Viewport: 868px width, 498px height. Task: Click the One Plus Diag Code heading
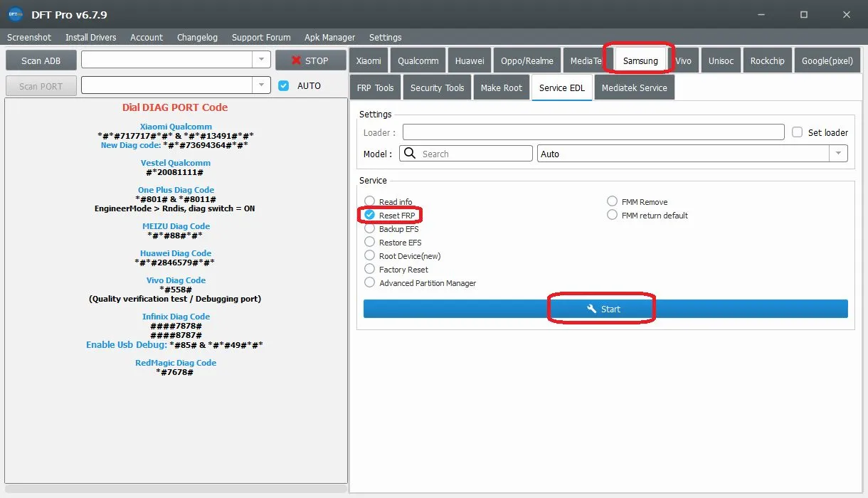(x=176, y=190)
